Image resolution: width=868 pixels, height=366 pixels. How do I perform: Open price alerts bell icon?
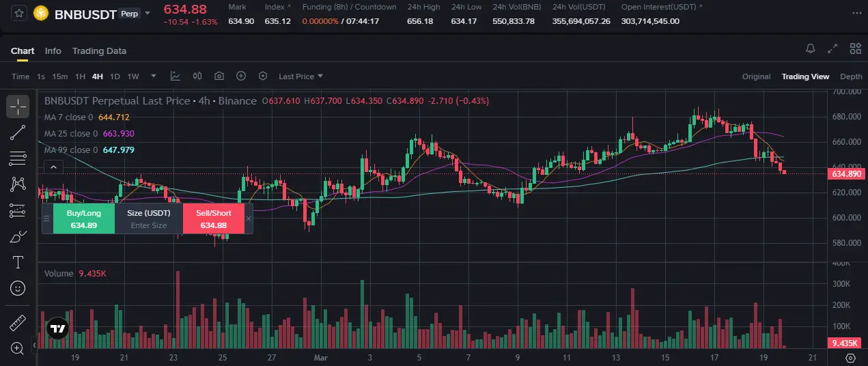point(811,48)
